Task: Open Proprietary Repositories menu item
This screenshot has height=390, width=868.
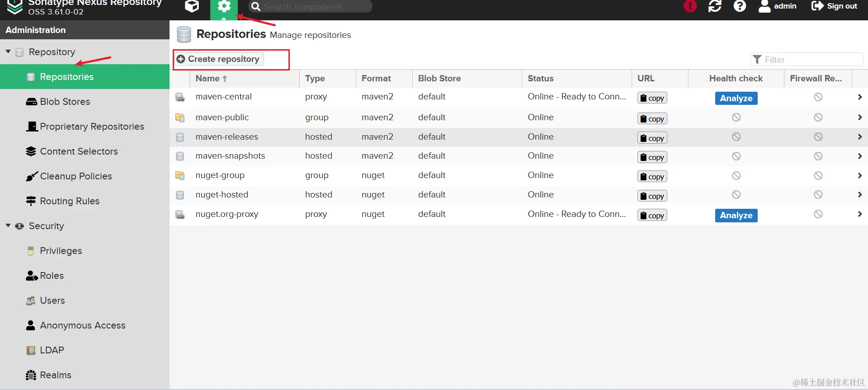Action: pyautogui.click(x=85, y=127)
